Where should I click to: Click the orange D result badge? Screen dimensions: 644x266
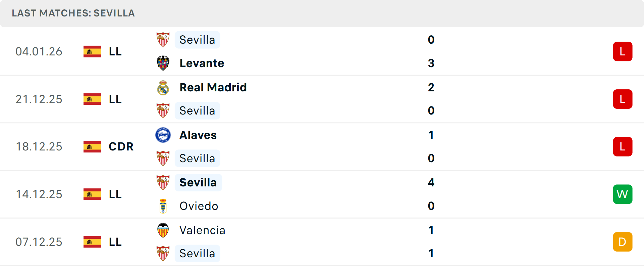pos(623,242)
